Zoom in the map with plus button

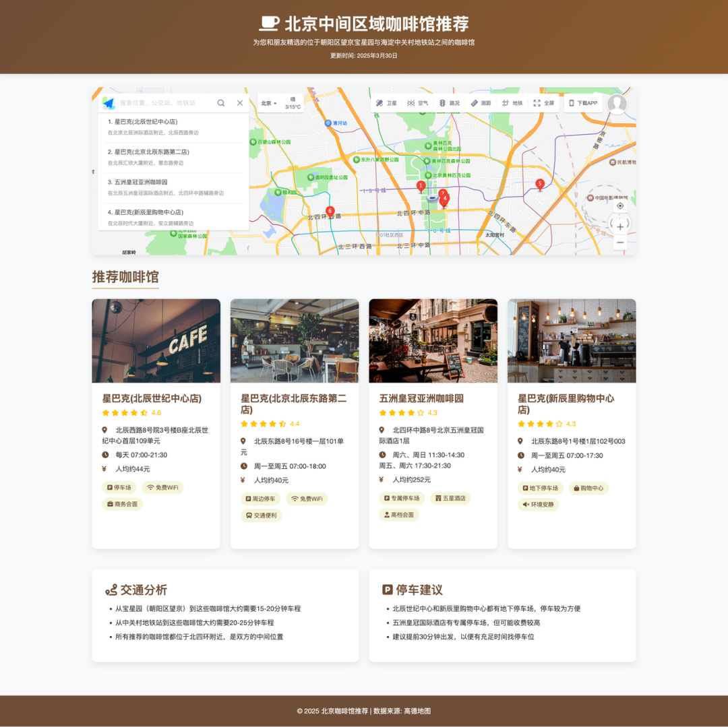coord(620,227)
